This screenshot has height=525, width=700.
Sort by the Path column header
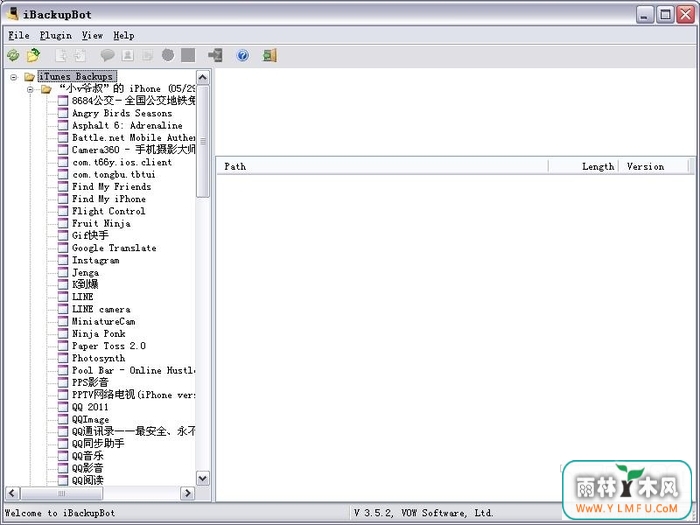382,167
